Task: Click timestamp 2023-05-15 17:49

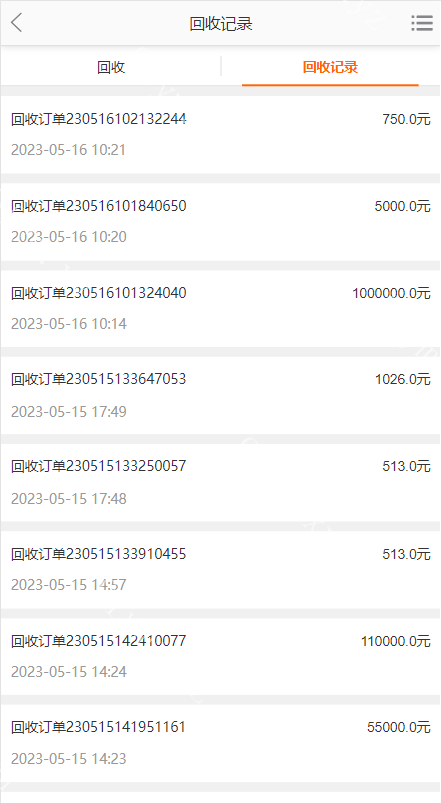Action: point(69,412)
